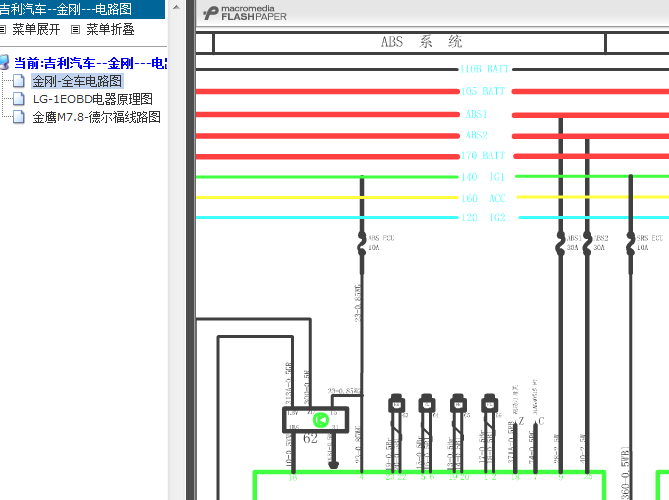Click the computer icon beside 当前:吉利汽车
This screenshot has width=669, height=500.
[x=6, y=63]
